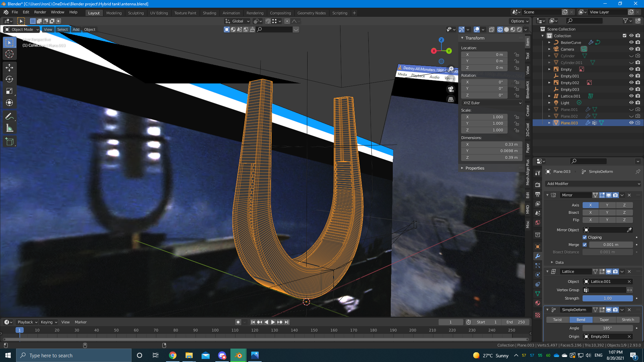Switch to Shading workspace tab

pos(209,13)
